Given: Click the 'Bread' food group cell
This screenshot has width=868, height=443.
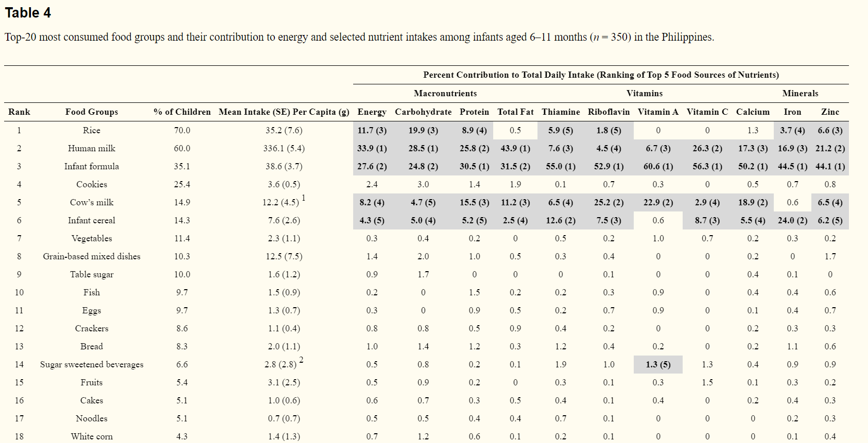Looking at the screenshot, I should click(x=92, y=347).
